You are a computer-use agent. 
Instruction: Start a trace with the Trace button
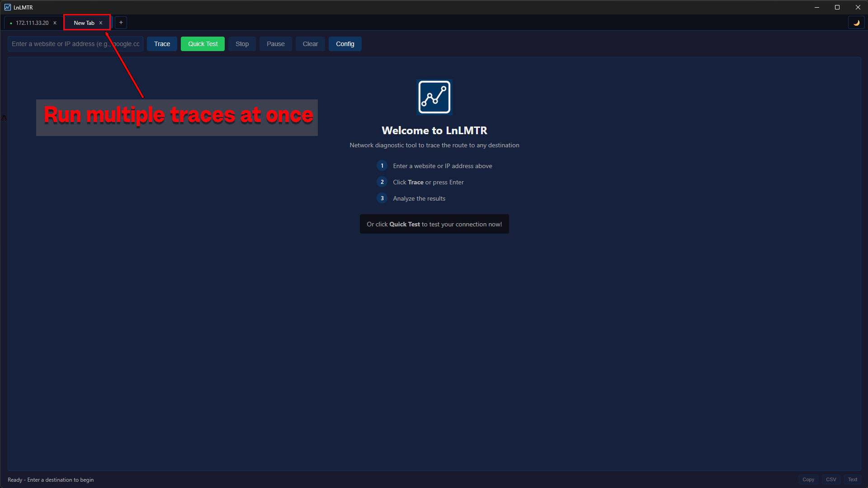click(x=161, y=43)
